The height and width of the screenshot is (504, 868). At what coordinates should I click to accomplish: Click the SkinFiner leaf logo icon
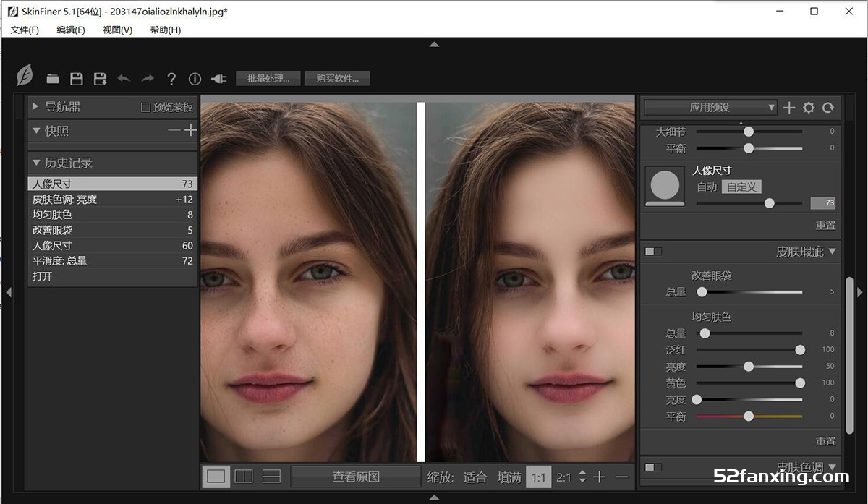[x=25, y=75]
